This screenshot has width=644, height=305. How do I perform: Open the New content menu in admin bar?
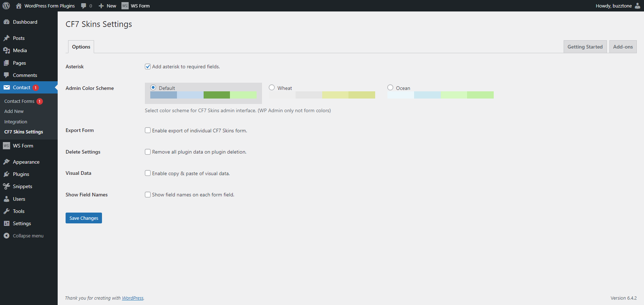pos(107,6)
